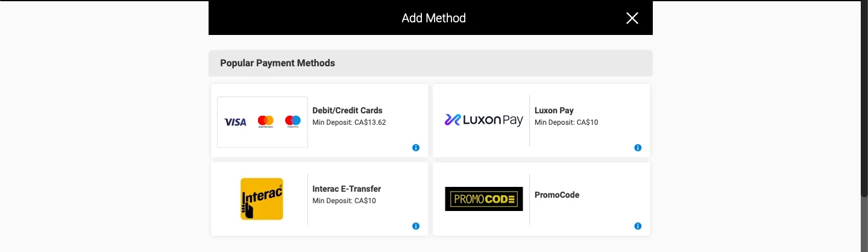The width and height of the screenshot is (868, 252).
Task: Click the Maestro logo
Action: [293, 122]
